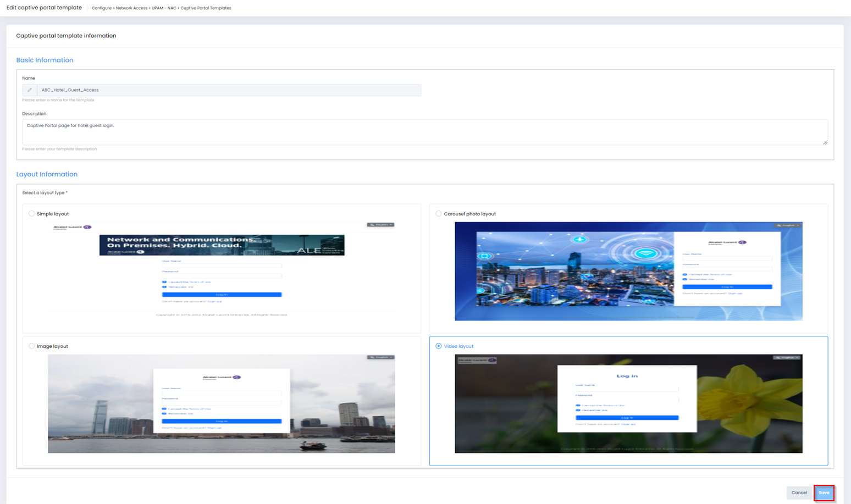The width and height of the screenshot is (851, 504).
Task: Click the Simple layout preview thumbnail
Action: pyautogui.click(x=221, y=269)
